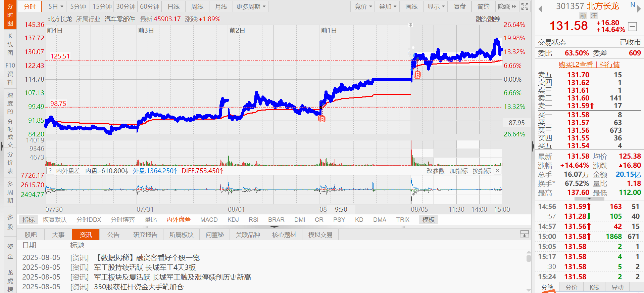This screenshot has height=293, width=644.
Task: Select the 30分钟 timeframe
Action: tap(126, 6)
